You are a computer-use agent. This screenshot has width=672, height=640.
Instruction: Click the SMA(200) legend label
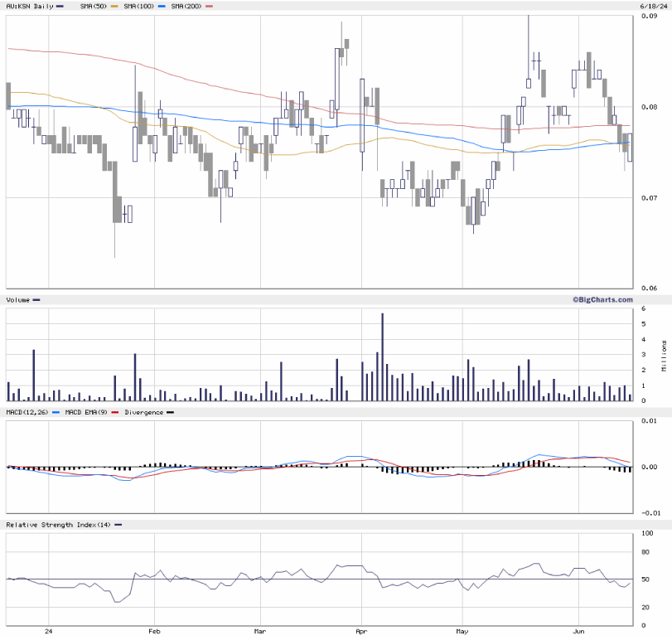(x=186, y=7)
